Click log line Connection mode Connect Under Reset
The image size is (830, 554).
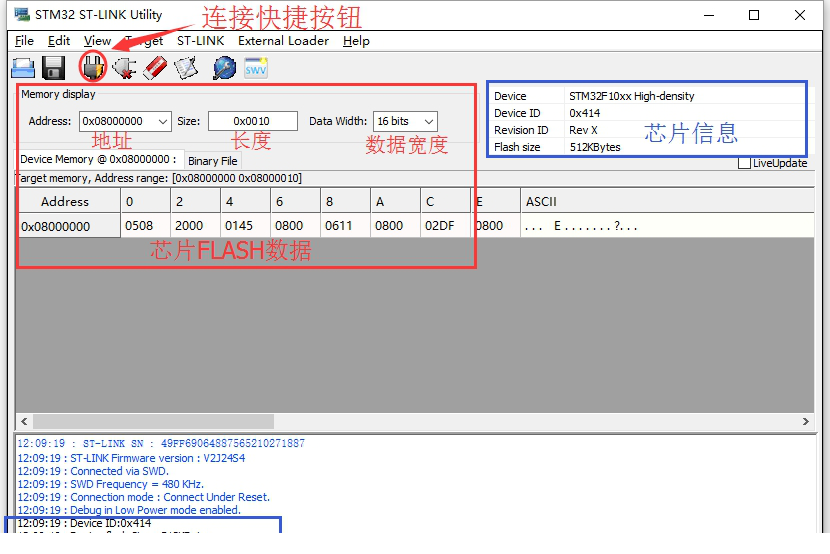[x=143, y=497]
